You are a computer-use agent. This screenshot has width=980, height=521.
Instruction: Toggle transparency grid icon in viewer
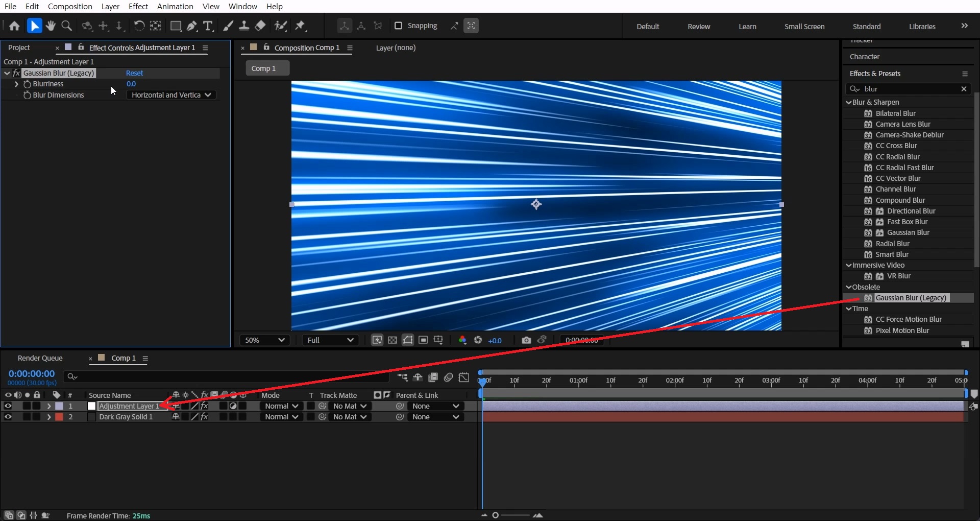coord(393,340)
